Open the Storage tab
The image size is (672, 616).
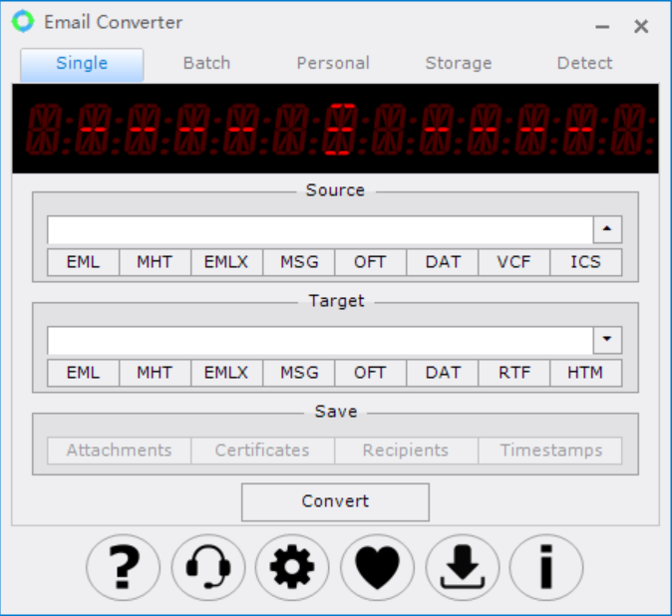459,64
